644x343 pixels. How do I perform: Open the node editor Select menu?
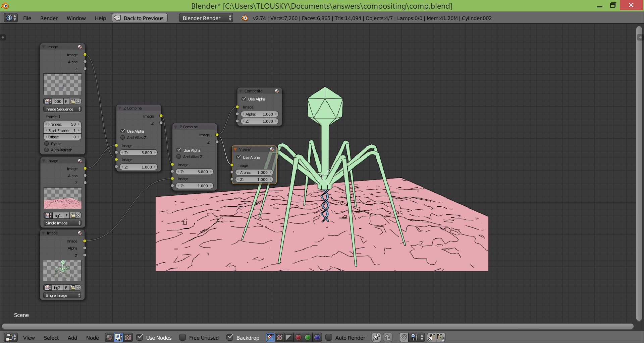coord(51,338)
